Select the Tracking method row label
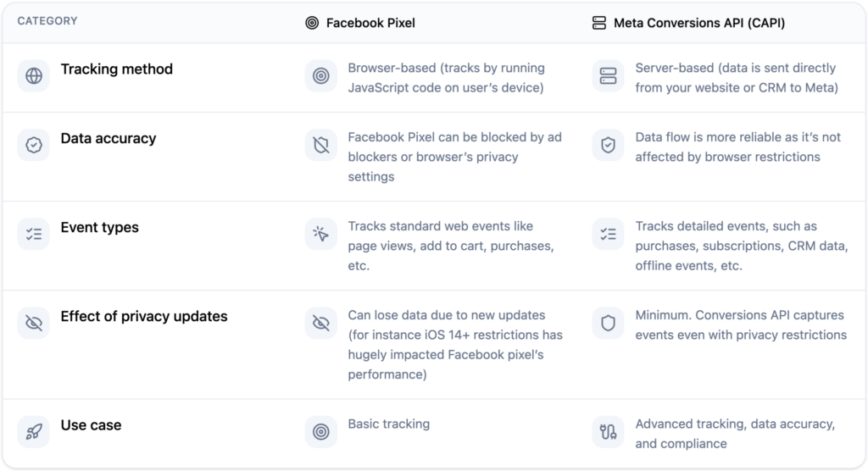The width and height of the screenshot is (868, 471). [x=117, y=69]
